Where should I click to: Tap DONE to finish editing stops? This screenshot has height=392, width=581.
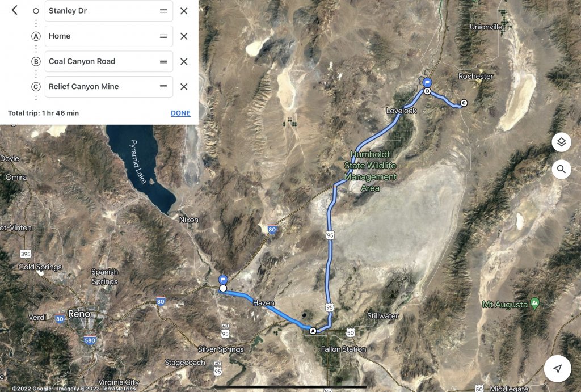(x=180, y=113)
